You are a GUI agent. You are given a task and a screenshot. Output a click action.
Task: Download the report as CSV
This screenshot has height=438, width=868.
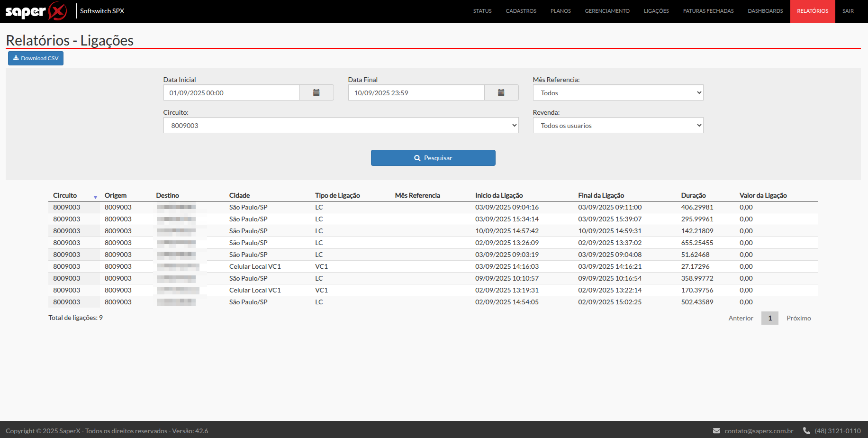tap(36, 58)
